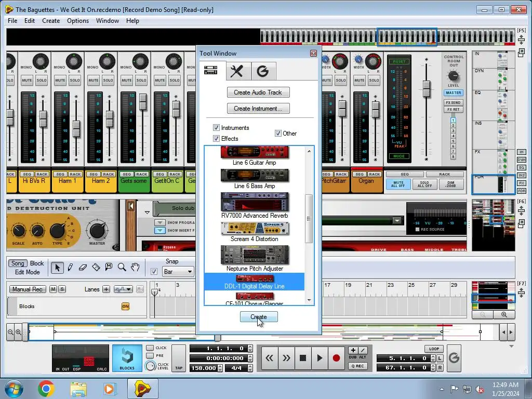Add a lane with the plus button

[x=106, y=289]
